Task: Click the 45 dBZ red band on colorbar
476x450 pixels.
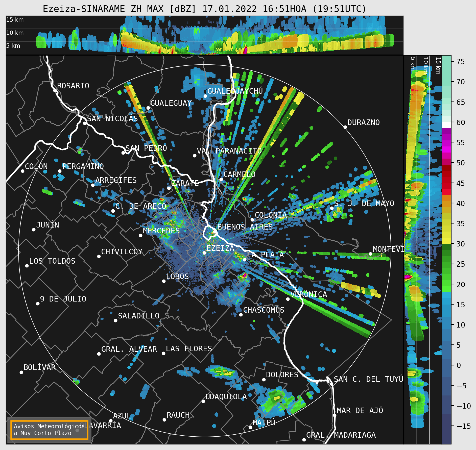Action: (446, 183)
